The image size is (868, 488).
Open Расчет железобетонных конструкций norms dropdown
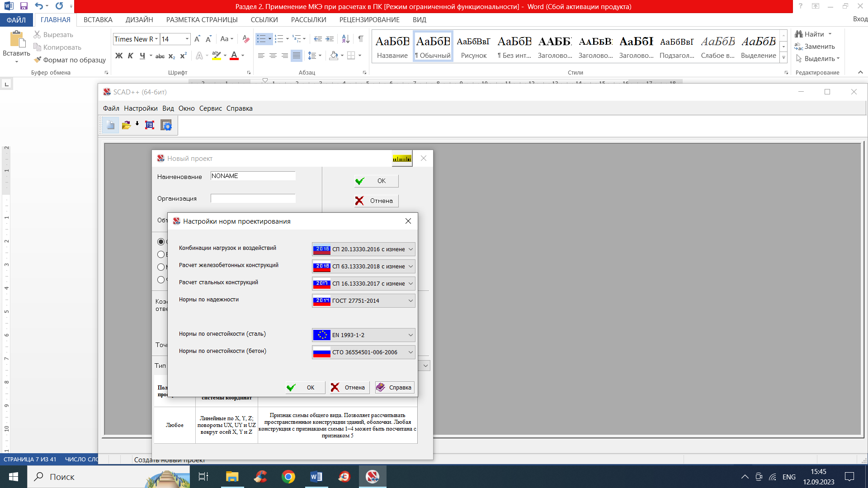click(x=363, y=266)
